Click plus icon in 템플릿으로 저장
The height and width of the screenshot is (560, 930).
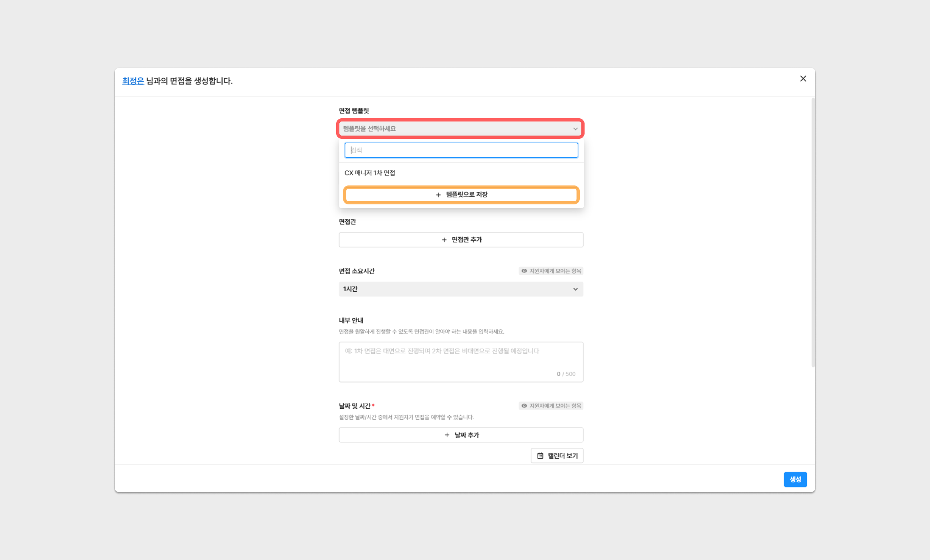coord(438,195)
